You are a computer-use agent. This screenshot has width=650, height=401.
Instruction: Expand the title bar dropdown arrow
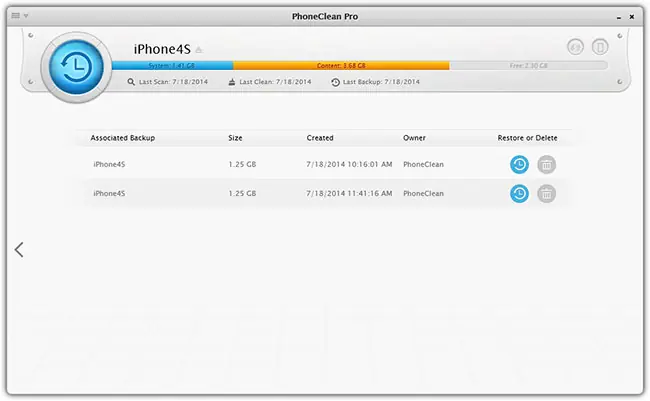[x=26, y=16]
